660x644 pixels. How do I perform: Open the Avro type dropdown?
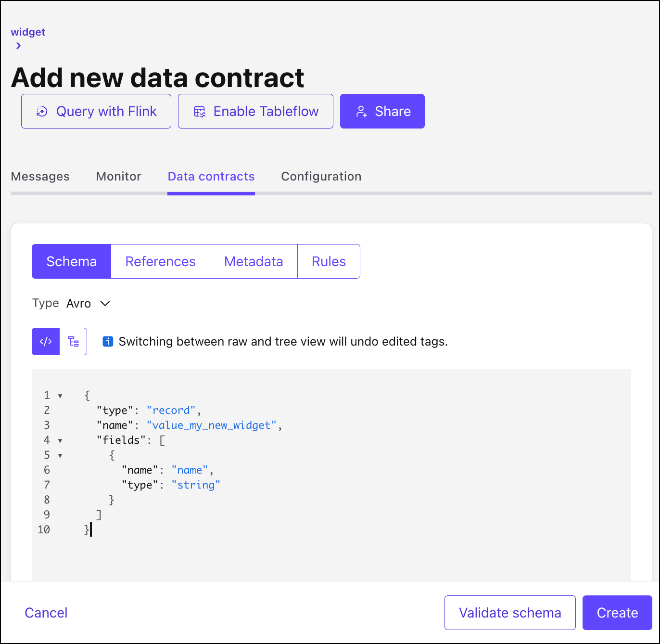(105, 303)
